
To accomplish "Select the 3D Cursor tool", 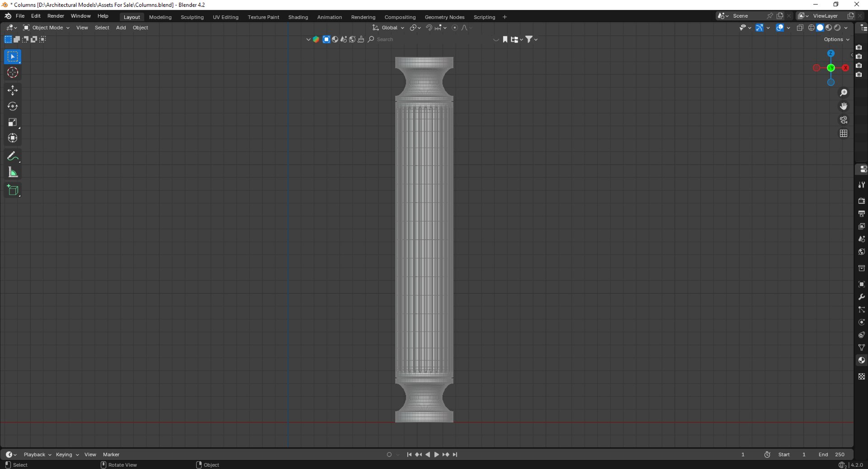I will pos(13,72).
